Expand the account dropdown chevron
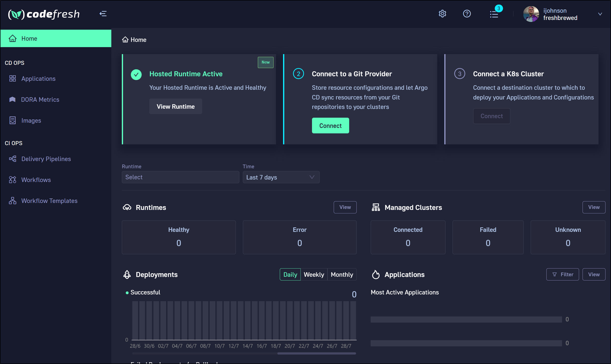This screenshot has height=364, width=611. point(600,14)
